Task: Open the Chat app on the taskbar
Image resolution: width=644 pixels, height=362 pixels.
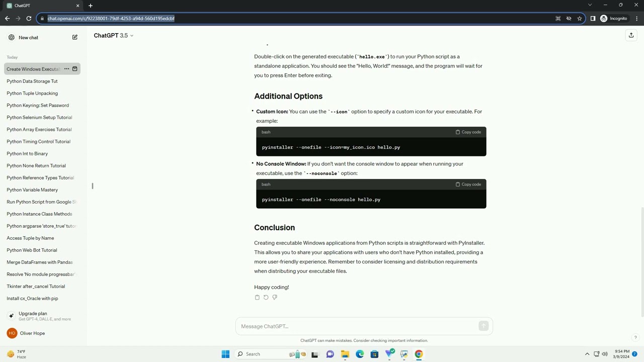Action: 330,354
